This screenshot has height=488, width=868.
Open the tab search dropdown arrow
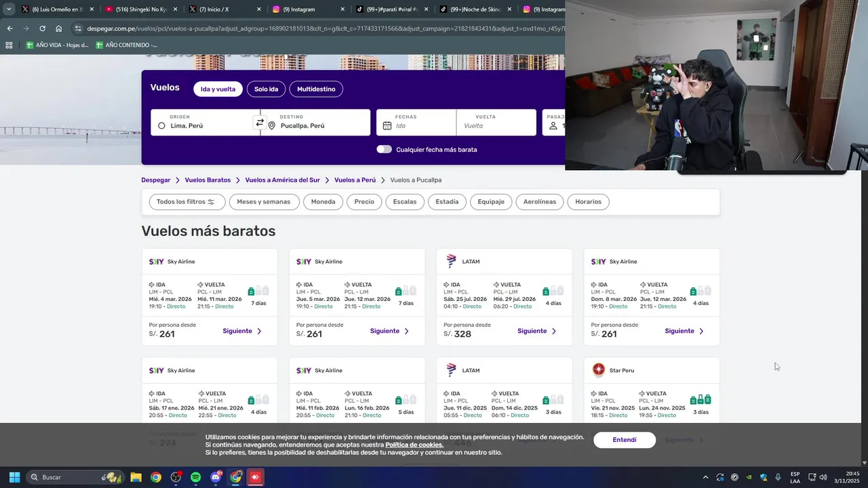[x=9, y=9]
